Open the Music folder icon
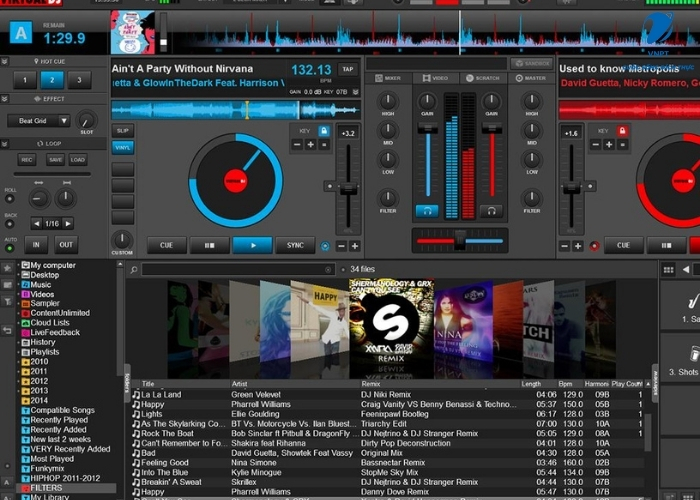700x500 pixels. click(x=25, y=284)
